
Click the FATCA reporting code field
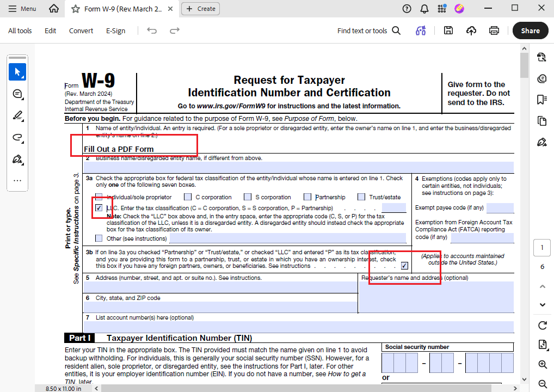click(x=482, y=238)
